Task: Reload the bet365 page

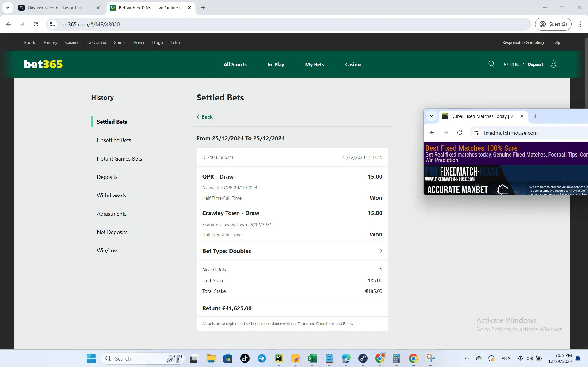Action: tap(36, 24)
